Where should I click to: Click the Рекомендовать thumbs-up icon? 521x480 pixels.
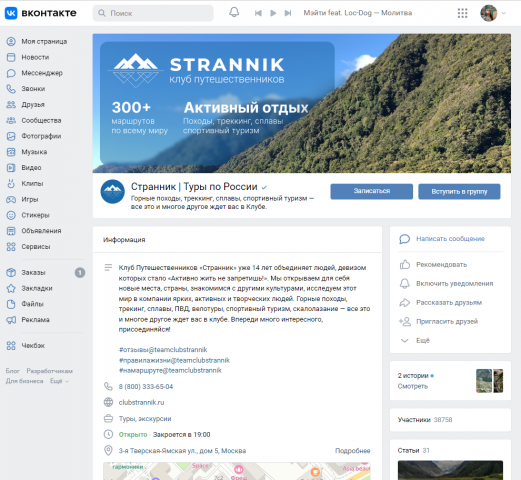point(405,265)
